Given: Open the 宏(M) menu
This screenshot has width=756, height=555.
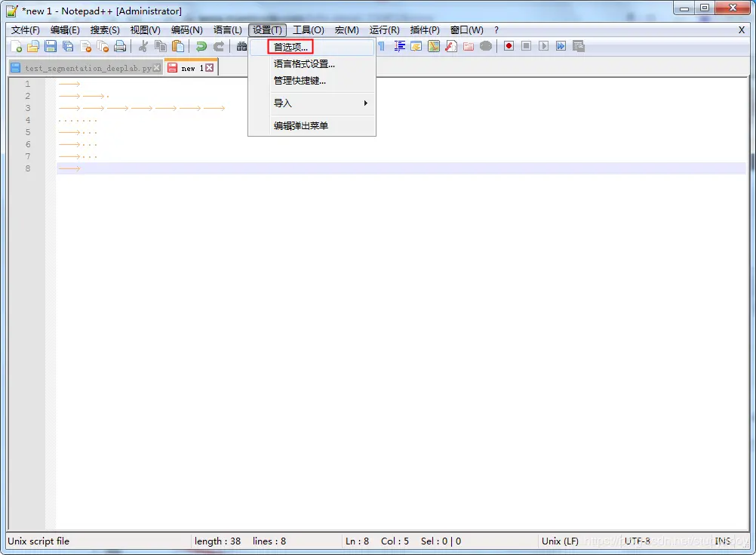Looking at the screenshot, I should coord(346,30).
